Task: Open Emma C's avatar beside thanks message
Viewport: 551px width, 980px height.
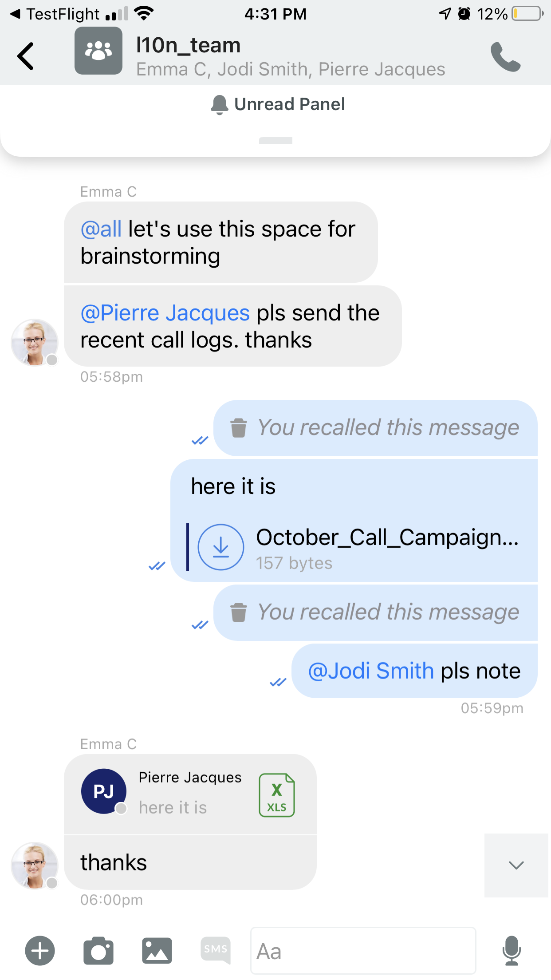Action: 35,865
